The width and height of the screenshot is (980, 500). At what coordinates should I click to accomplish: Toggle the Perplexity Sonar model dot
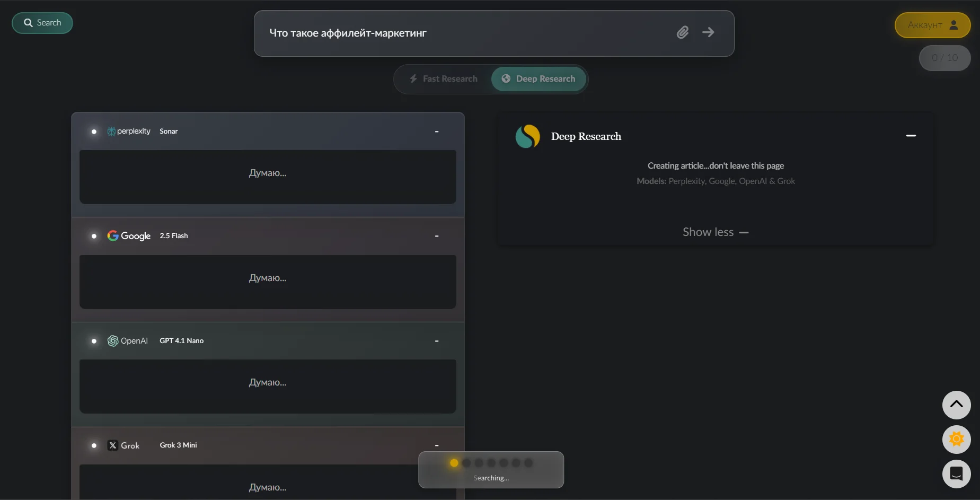[94, 131]
